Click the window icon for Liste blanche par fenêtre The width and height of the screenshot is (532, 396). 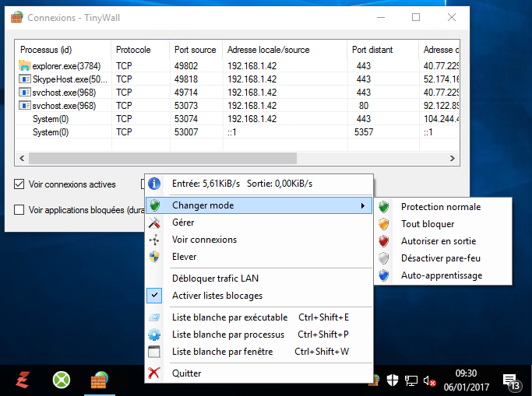point(154,352)
